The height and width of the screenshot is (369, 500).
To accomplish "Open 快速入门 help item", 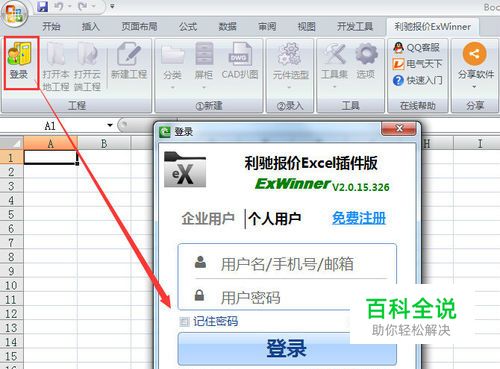I will tap(418, 80).
